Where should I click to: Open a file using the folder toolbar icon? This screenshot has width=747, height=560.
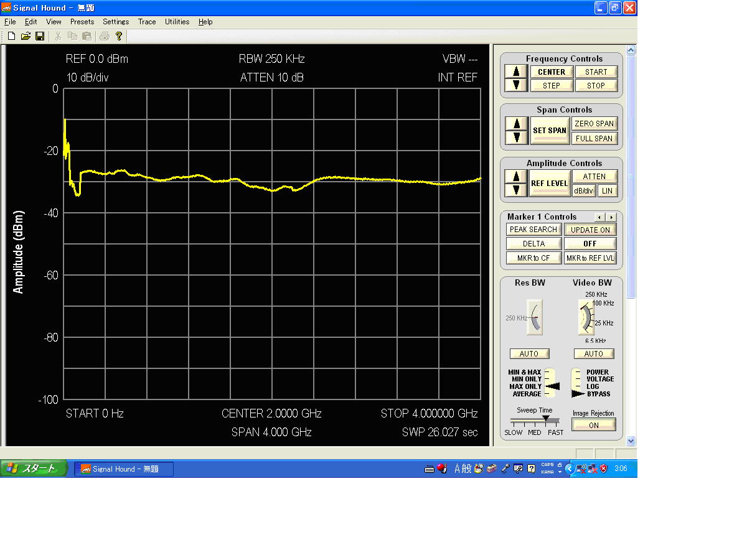[x=26, y=37]
